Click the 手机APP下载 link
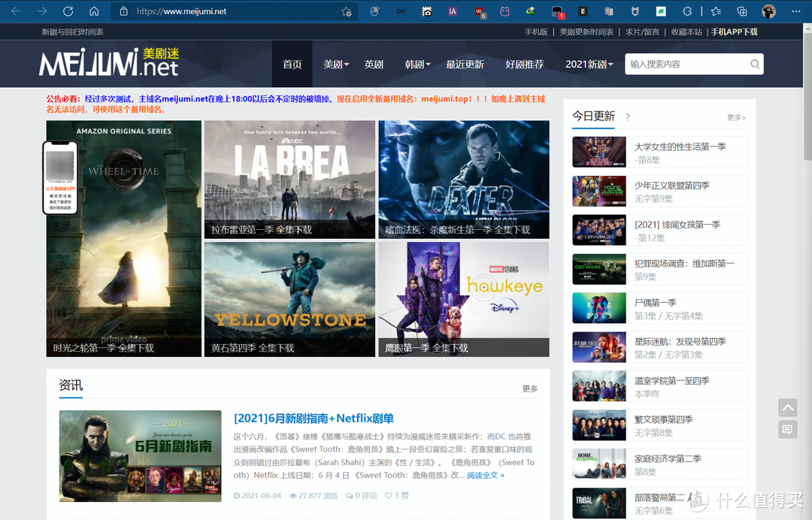This screenshot has width=812, height=520. click(x=734, y=32)
